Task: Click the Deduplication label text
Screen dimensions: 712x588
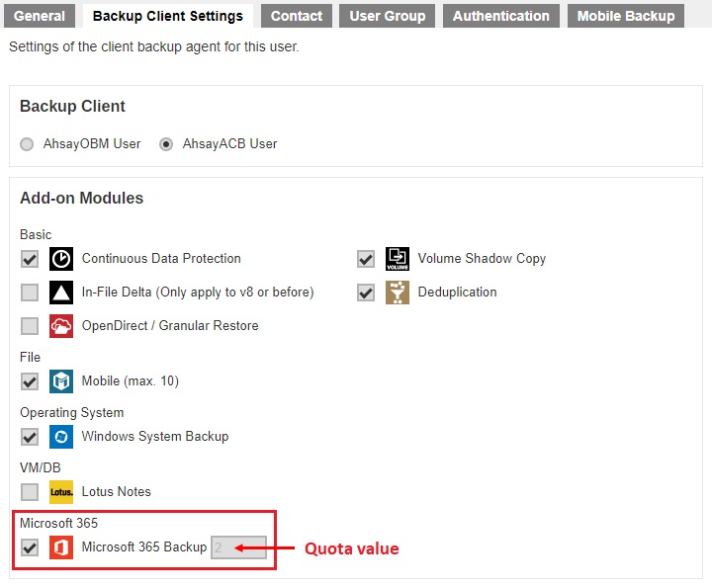Action: [x=457, y=293]
